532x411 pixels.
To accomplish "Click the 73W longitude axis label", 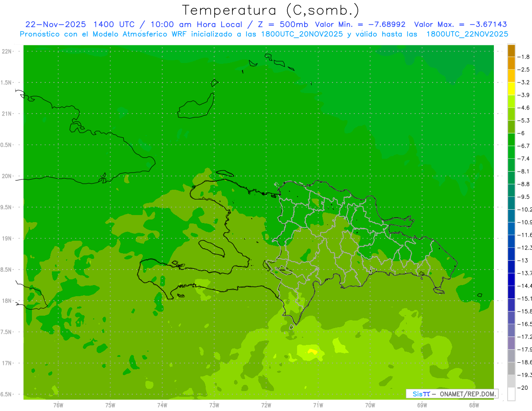I will [x=214, y=405].
